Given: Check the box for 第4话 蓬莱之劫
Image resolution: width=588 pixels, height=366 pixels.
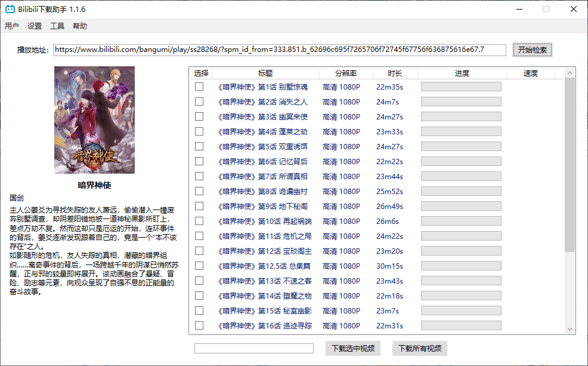Looking at the screenshot, I should coord(199,131).
